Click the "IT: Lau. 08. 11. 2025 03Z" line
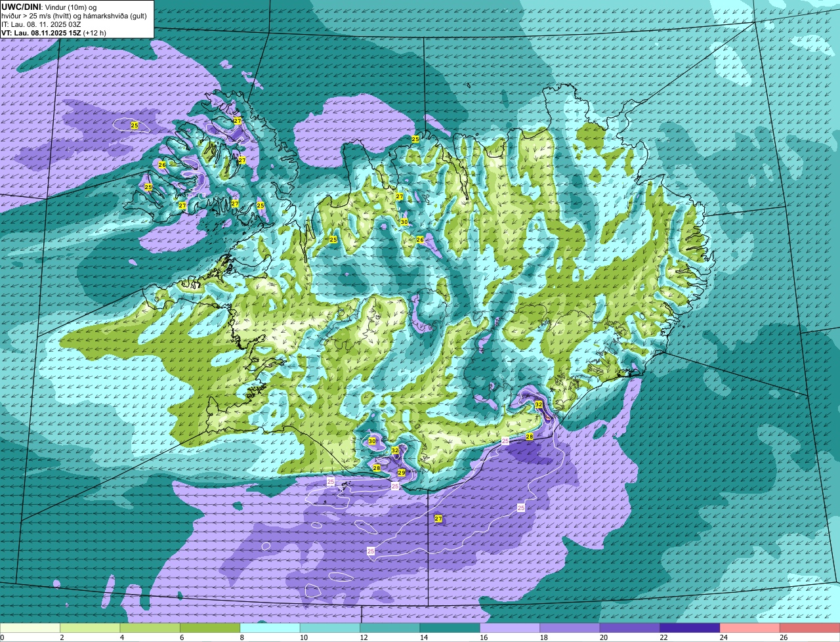The width and height of the screenshot is (840, 642). (x=41, y=24)
